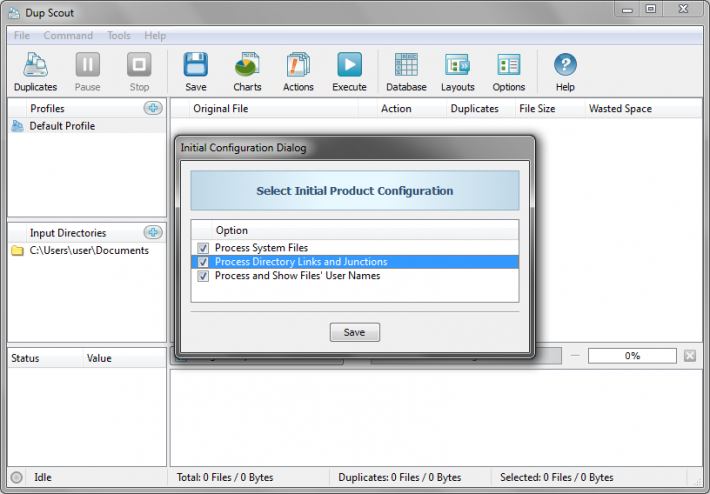Screen dimensions: 710x494
Task: Click the Action column header
Action: pyautogui.click(x=412, y=109)
